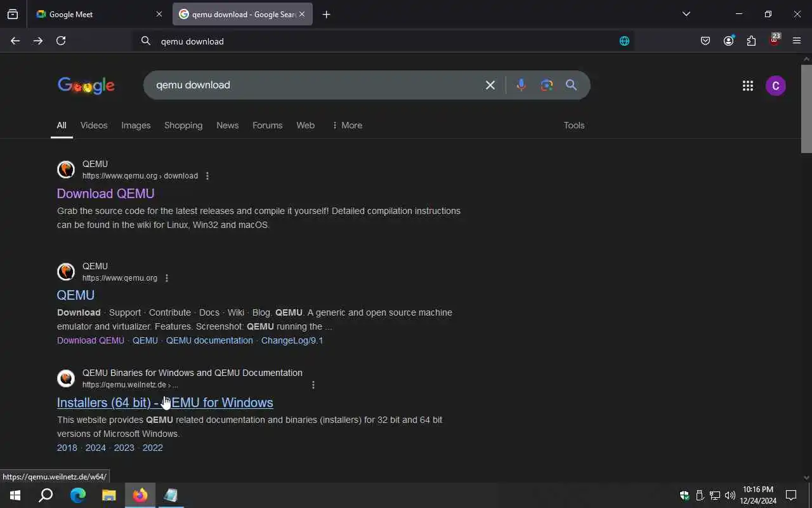The height and width of the screenshot is (508, 812).
Task: Switch to Forums results
Action: coord(267,125)
